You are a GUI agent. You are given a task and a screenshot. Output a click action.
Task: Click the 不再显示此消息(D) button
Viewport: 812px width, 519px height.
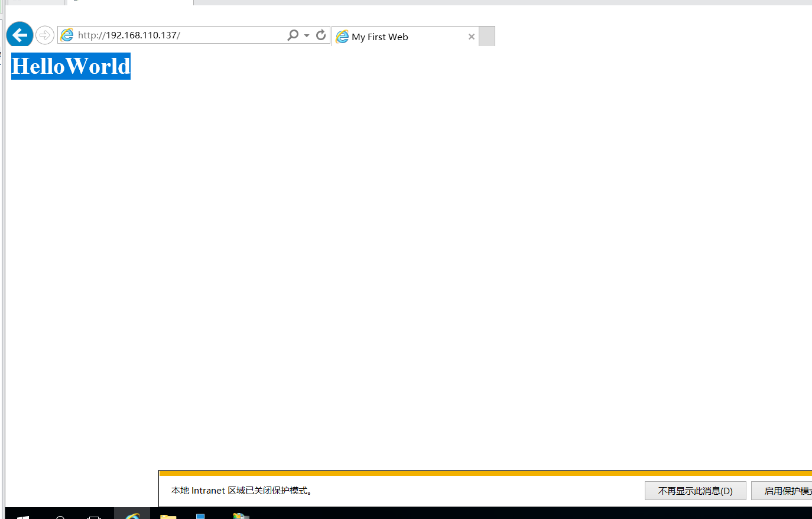(696, 491)
